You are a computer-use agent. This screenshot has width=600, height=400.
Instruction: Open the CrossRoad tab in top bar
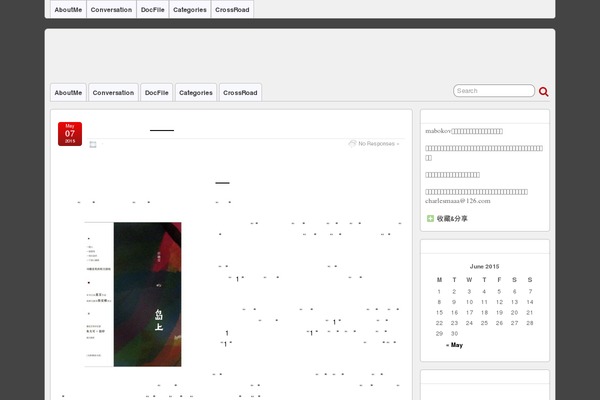232,10
